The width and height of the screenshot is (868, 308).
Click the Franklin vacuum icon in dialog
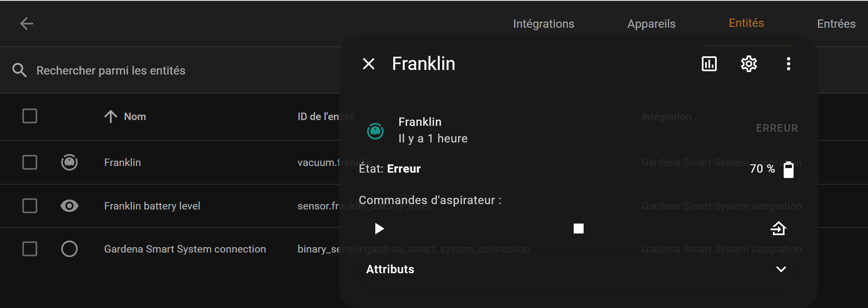(x=375, y=131)
